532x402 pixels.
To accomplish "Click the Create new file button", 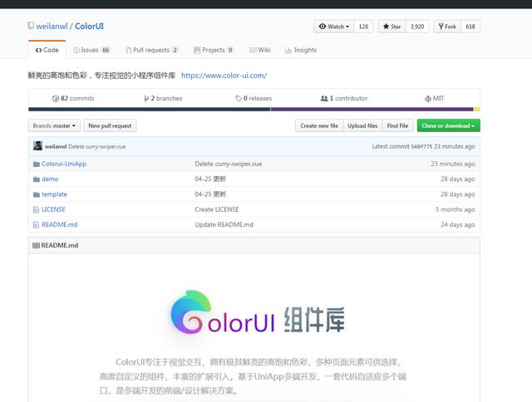I will (x=319, y=125).
